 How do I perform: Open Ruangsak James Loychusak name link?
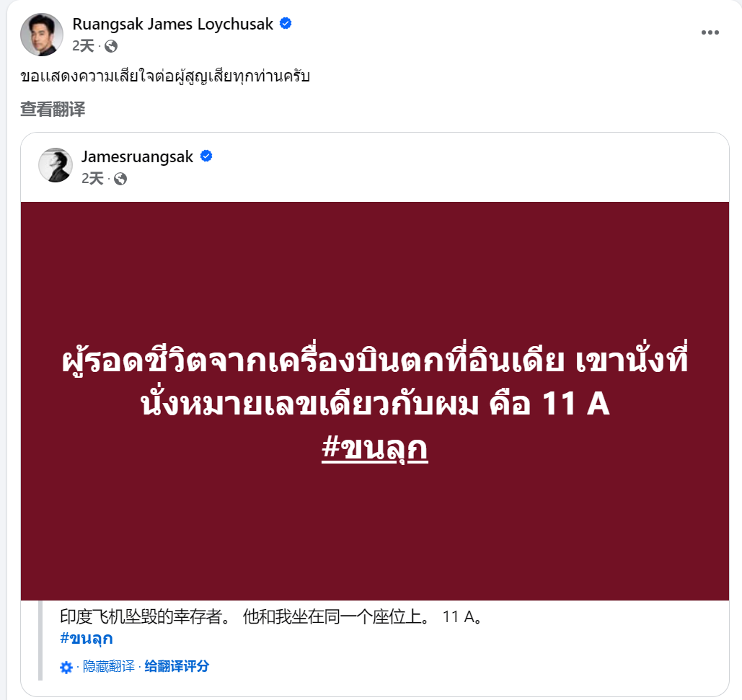[x=173, y=24]
